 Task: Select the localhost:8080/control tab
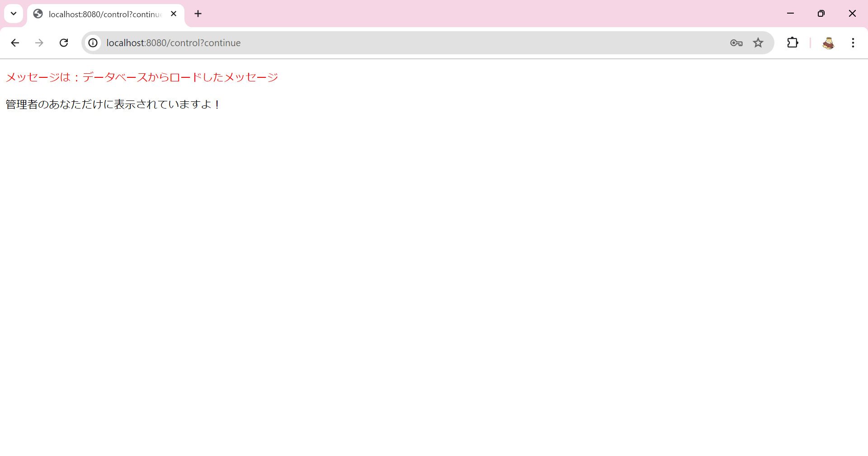[105, 14]
